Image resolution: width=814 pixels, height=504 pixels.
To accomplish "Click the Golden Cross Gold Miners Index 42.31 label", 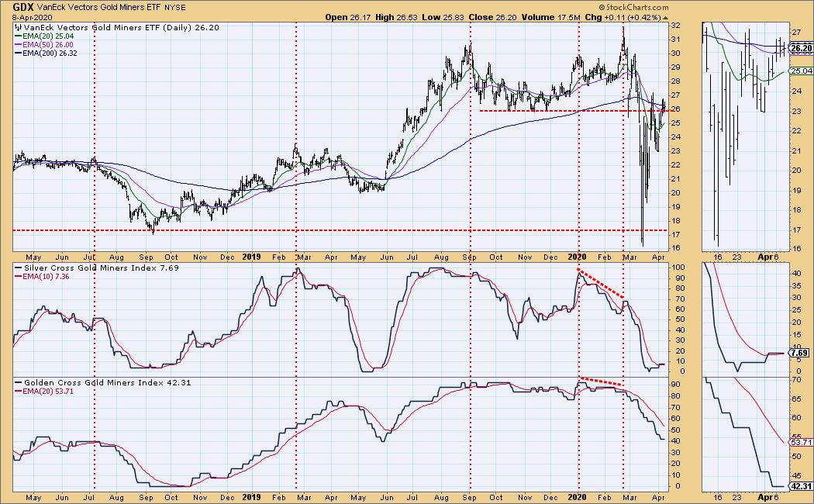I will coord(108,382).
